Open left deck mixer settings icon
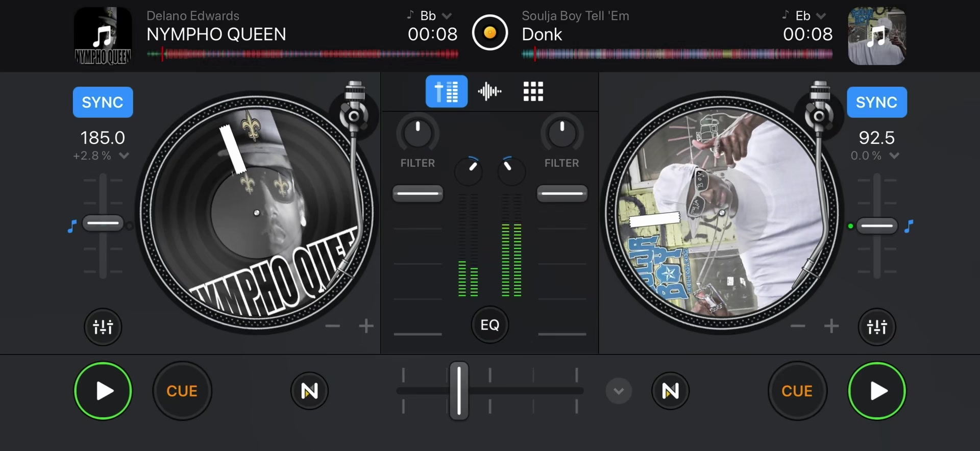Image resolution: width=980 pixels, height=451 pixels. pyautogui.click(x=103, y=327)
